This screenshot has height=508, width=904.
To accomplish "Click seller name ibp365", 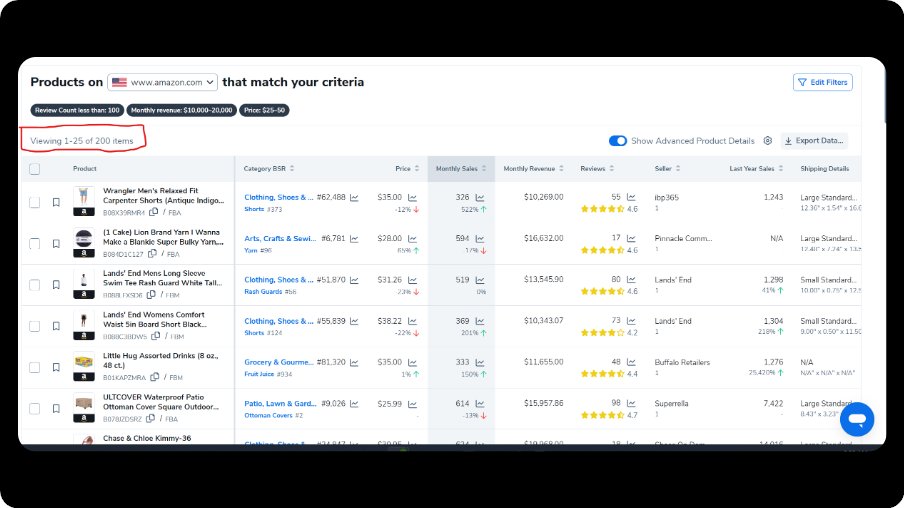I will pos(666,197).
